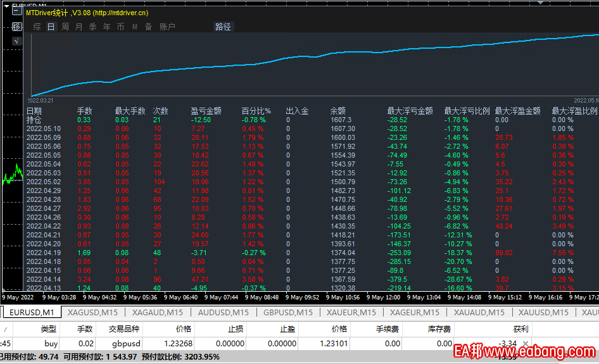Click the balance value 1600.03
The image size is (599, 364).
tap(343, 137)
